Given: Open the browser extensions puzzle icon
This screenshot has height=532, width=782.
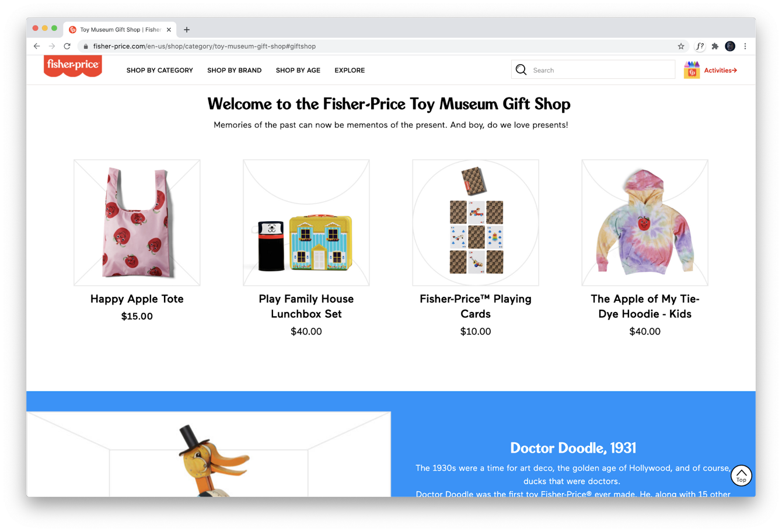Looking at the screenshot, I should coord(714,46).
